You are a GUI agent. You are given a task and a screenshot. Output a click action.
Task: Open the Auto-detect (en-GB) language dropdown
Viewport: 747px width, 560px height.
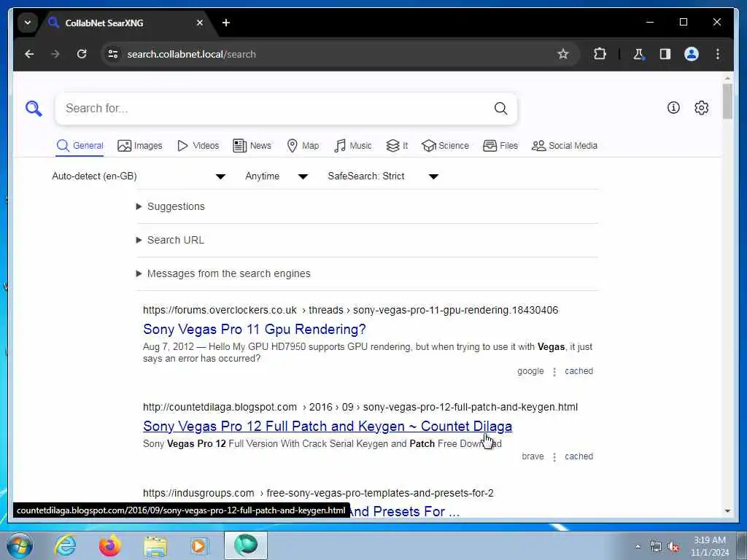tap(139, 176)
